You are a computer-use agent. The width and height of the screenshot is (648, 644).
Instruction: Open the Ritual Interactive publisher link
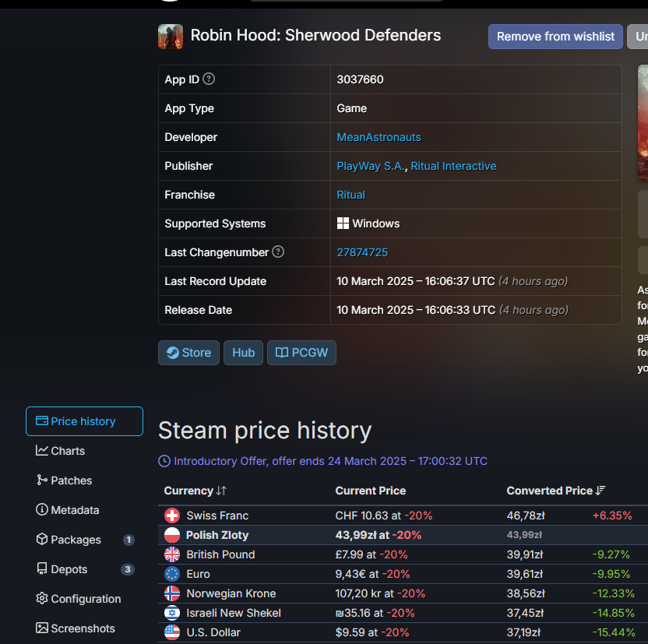pyautogui.click(x=453, y=166)
